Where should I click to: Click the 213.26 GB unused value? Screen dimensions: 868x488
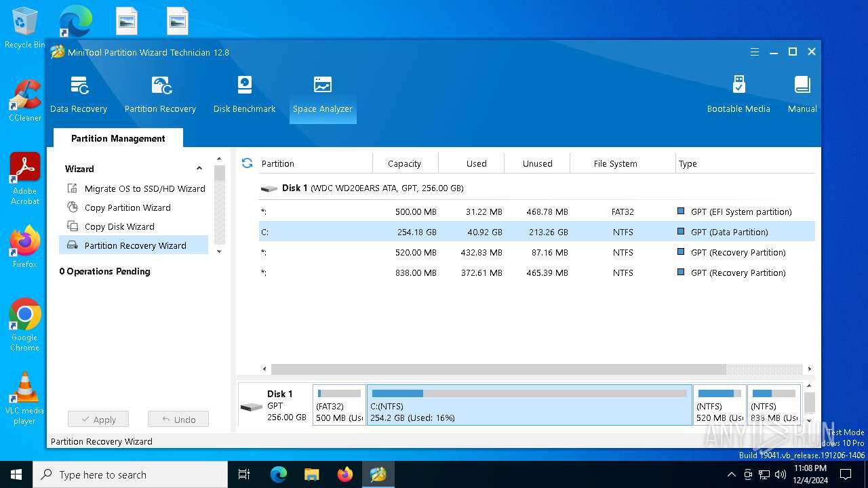[x=548, y=232]
